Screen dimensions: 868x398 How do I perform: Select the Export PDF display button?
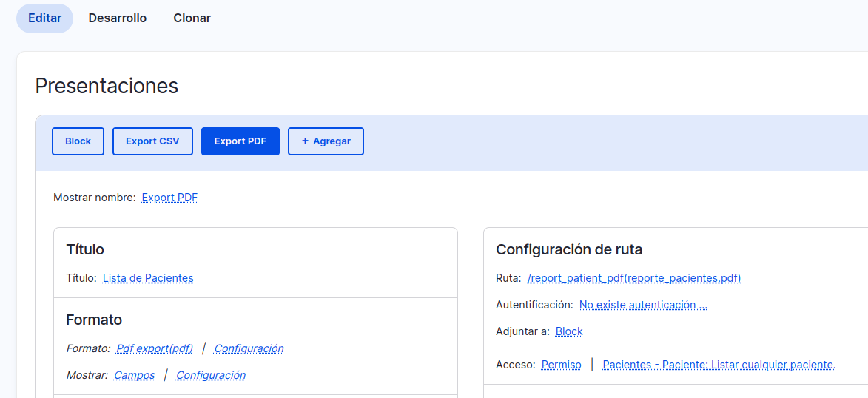coord(240,141)
